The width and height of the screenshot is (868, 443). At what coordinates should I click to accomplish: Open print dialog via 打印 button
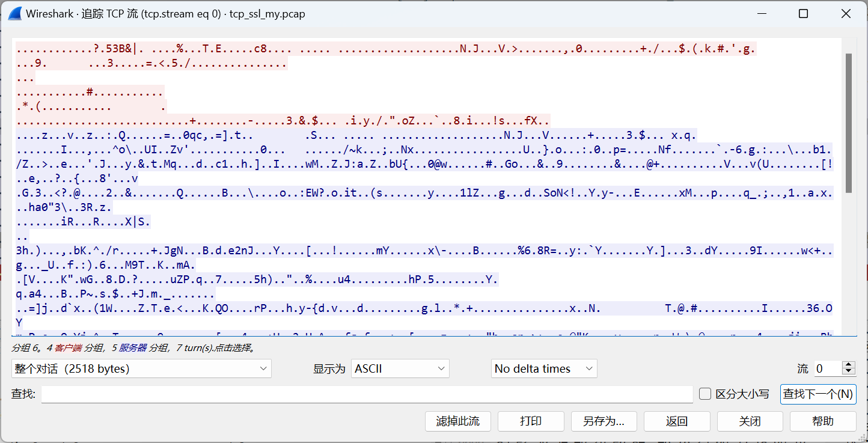point(531,421)
